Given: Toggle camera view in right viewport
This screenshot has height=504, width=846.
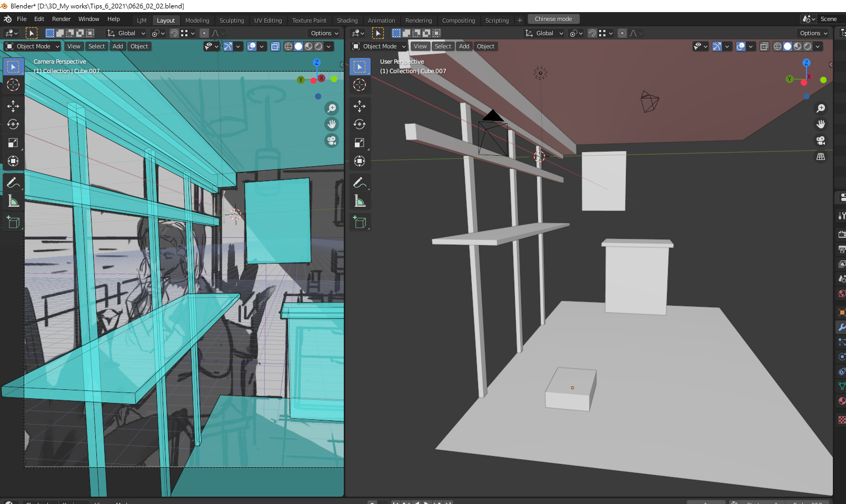Looking at the screenshot, I should [x=820, y=140].
